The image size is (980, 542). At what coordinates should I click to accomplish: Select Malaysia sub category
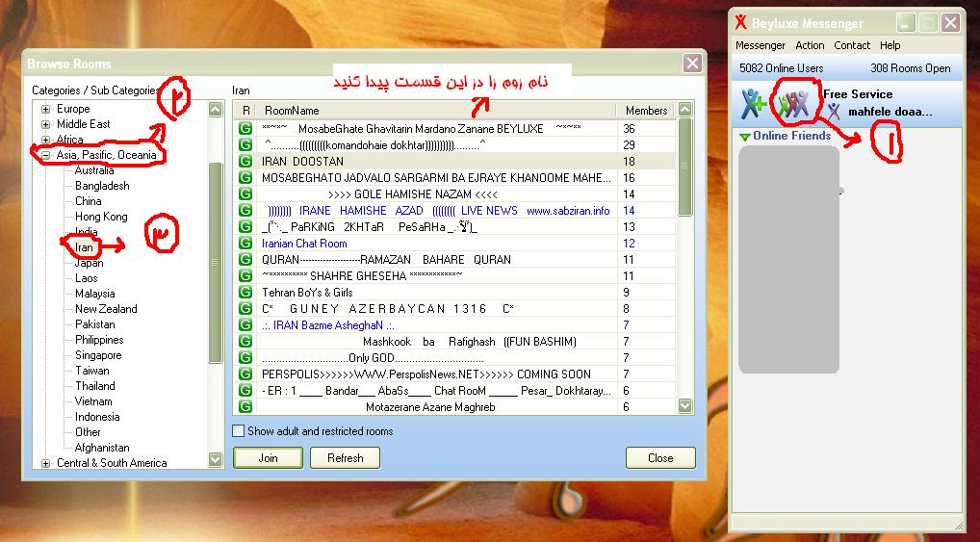point(95,294)
